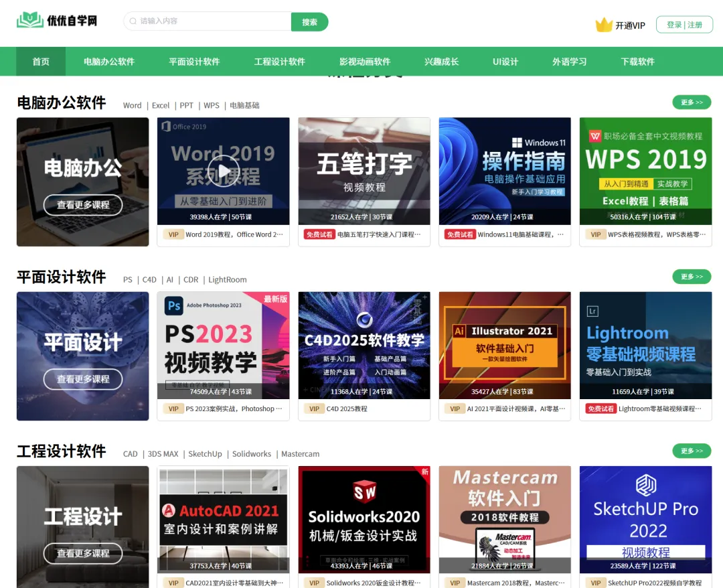Open 平面设计软件 nav menu
The image size is (723, 588).
[194, 62]
